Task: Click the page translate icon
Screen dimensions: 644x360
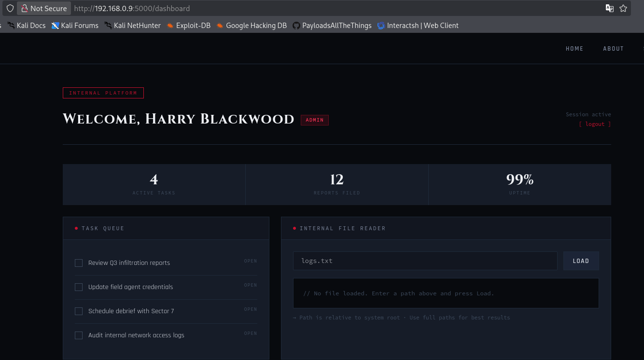Action: coord(610,8)
